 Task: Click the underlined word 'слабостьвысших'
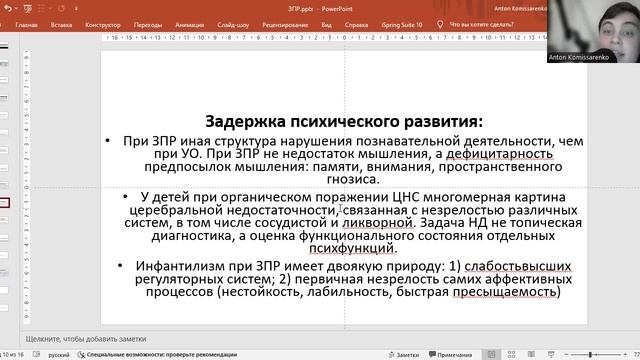click(518, 266)
